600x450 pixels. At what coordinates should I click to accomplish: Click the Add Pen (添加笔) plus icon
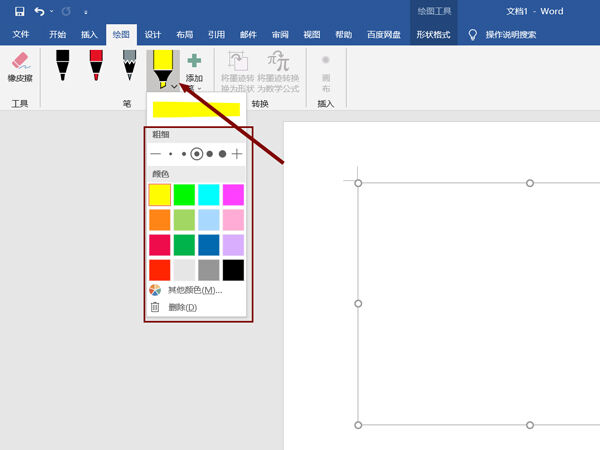[x=194, y=62]
